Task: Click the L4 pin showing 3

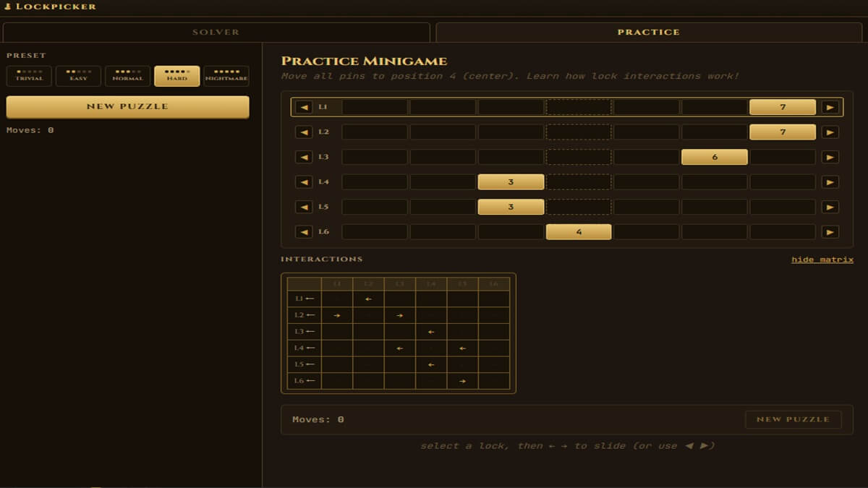Action: pyautogui.click(x=511, y=182)
